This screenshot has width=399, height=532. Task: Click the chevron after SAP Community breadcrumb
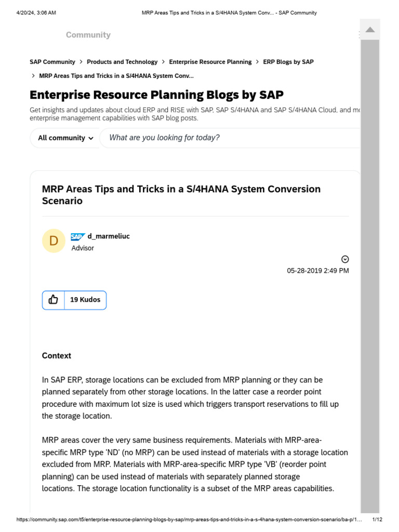point(81,62)
